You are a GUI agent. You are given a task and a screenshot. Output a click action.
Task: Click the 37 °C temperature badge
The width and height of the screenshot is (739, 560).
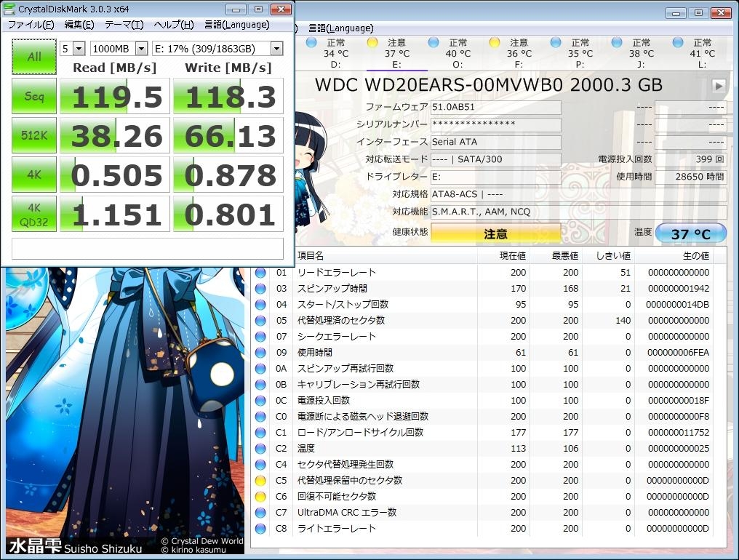(690, 233)
